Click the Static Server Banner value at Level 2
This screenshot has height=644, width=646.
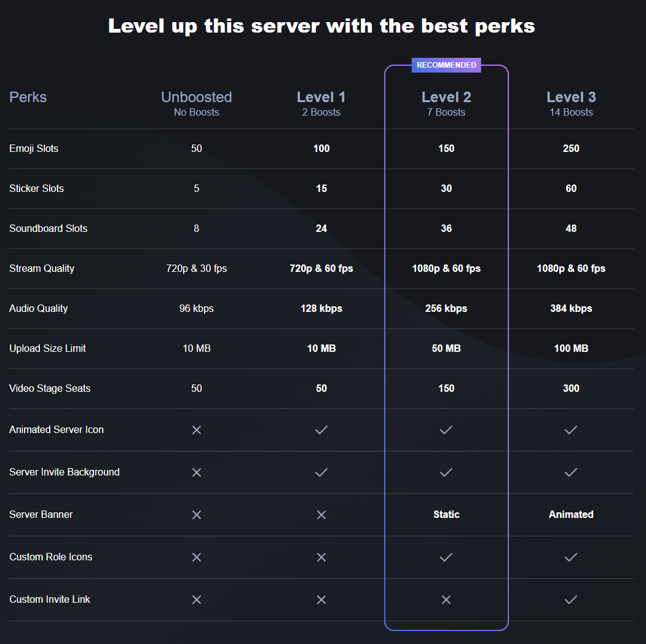(x=446, y=515)
